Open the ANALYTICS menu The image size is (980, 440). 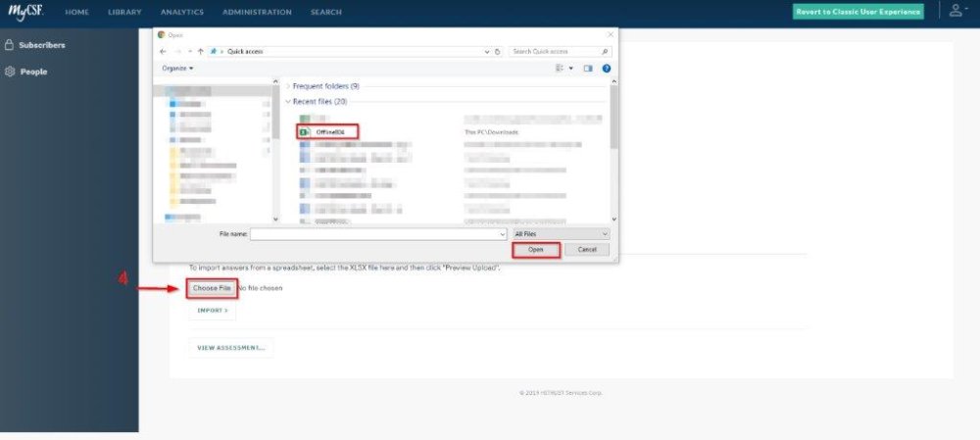click(182, 12)
